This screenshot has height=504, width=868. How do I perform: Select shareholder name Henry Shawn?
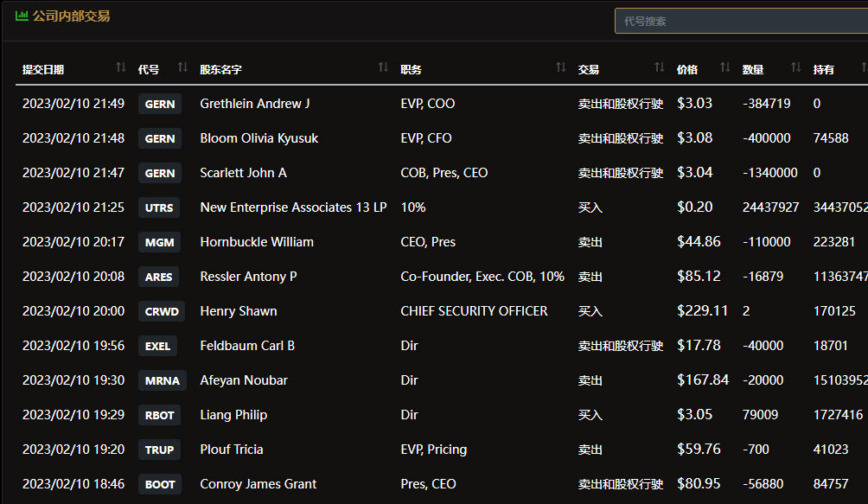[239, 311]
